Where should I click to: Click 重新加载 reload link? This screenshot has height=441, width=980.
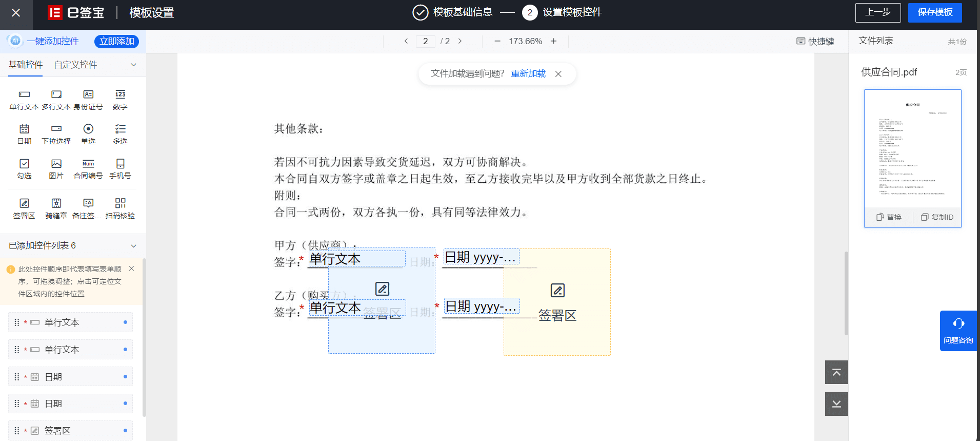[528, 73]
